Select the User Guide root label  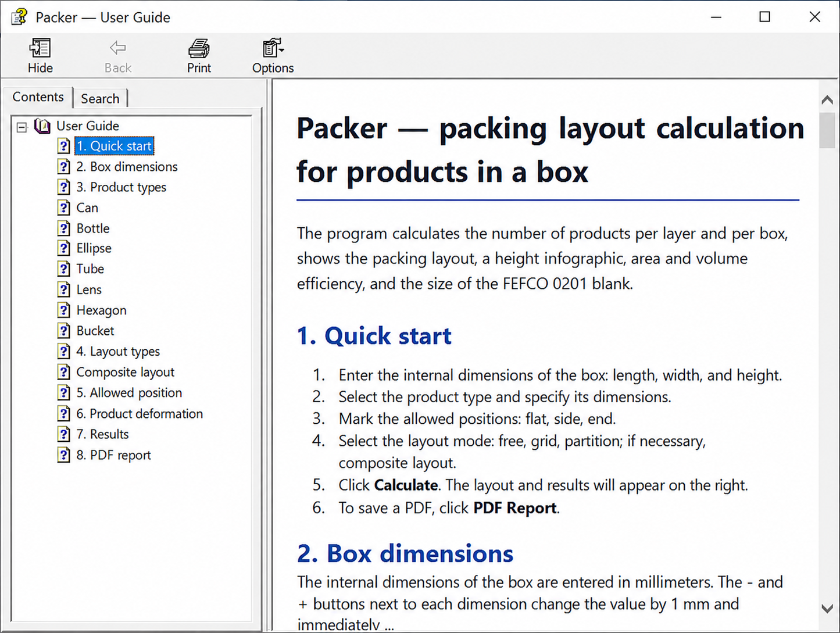click(88, 126)
